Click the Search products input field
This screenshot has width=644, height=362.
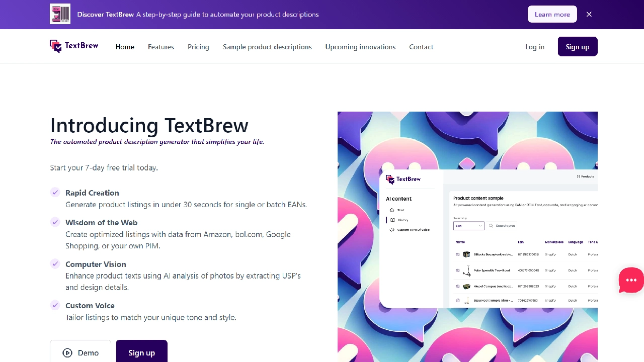point(506,226)
